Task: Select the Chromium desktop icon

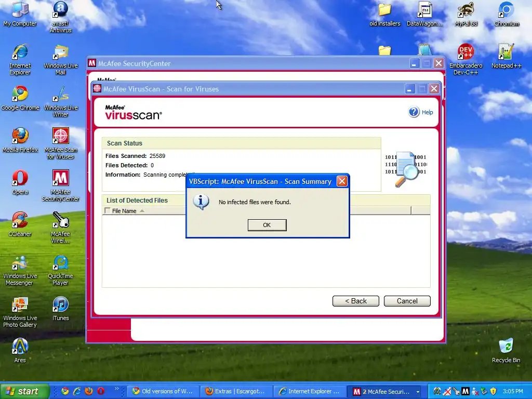Action: pos(506,14)
